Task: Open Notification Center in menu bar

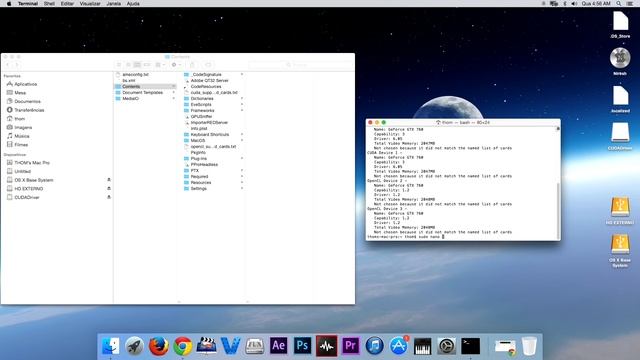Action: [630, 4]
